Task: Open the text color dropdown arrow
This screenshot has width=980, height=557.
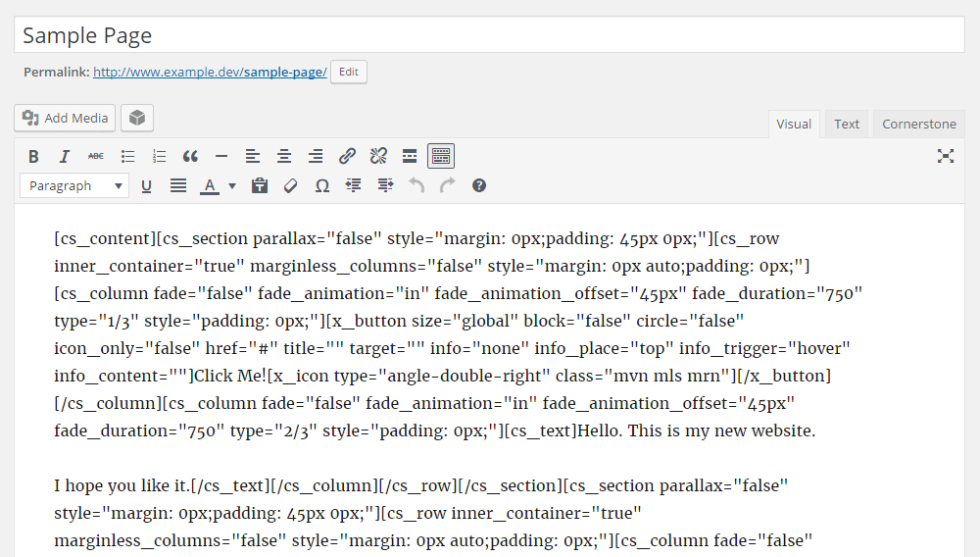Action: (232, 185)
